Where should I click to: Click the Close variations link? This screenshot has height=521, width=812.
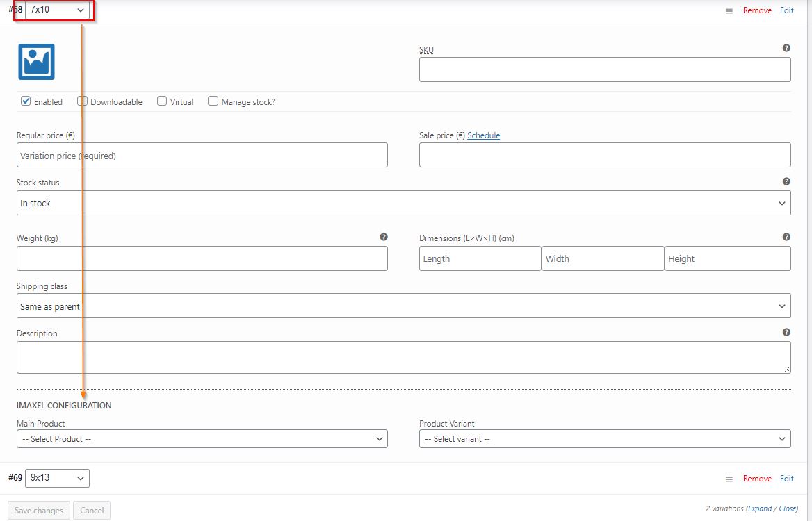click(x=788, y=508)
